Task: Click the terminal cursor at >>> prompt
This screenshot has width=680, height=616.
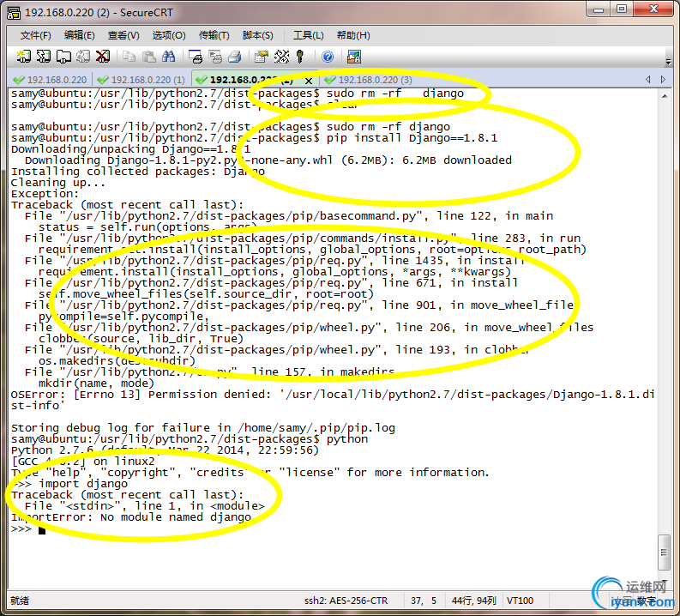Action: tap(42, 529)
